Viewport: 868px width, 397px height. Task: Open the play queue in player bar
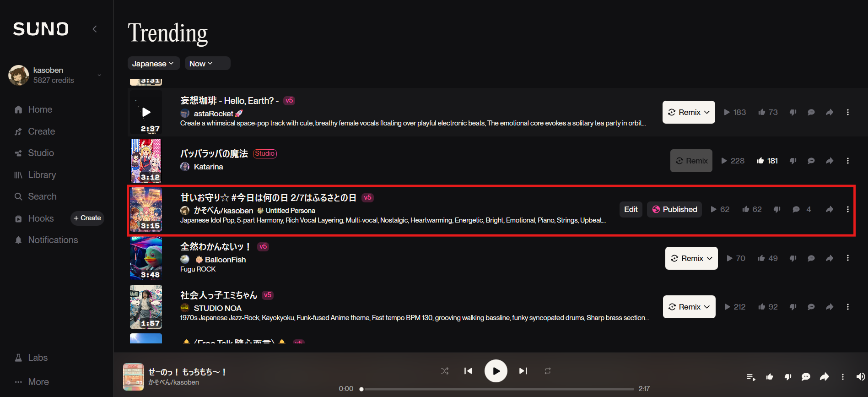click(x=750, y=377)
